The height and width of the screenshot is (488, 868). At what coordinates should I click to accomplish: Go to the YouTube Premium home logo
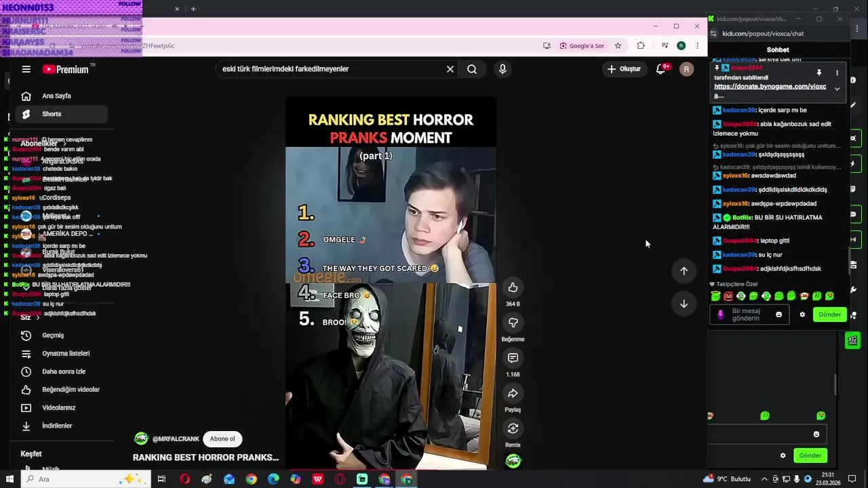65,69
